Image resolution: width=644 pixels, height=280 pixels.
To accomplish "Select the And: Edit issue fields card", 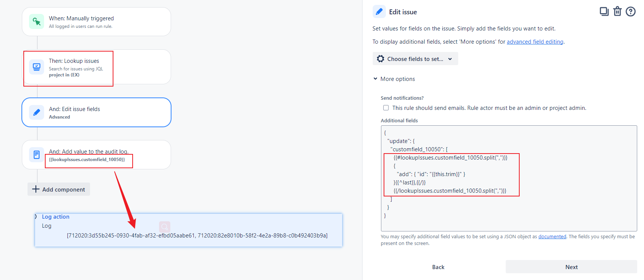I will coord(96,112).
